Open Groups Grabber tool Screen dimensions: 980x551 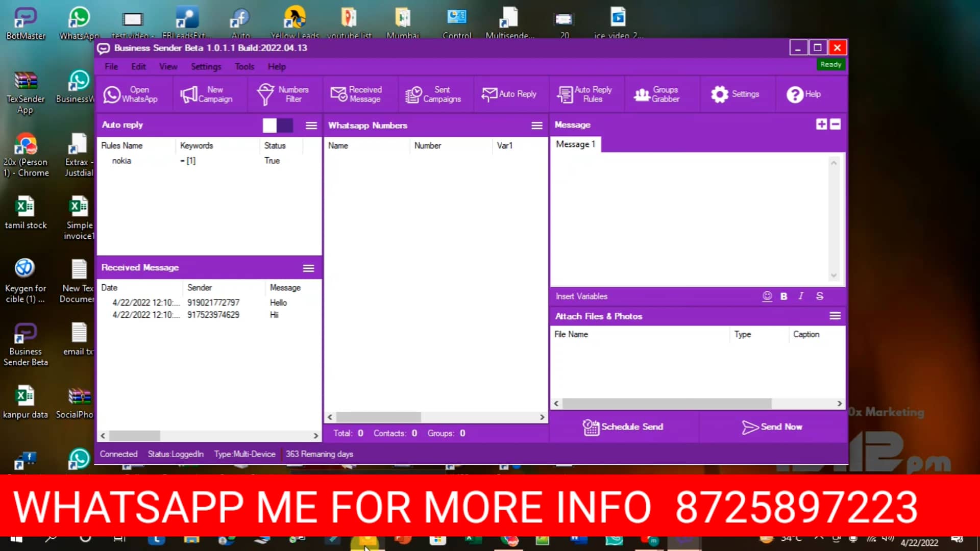tap(657, 94)
